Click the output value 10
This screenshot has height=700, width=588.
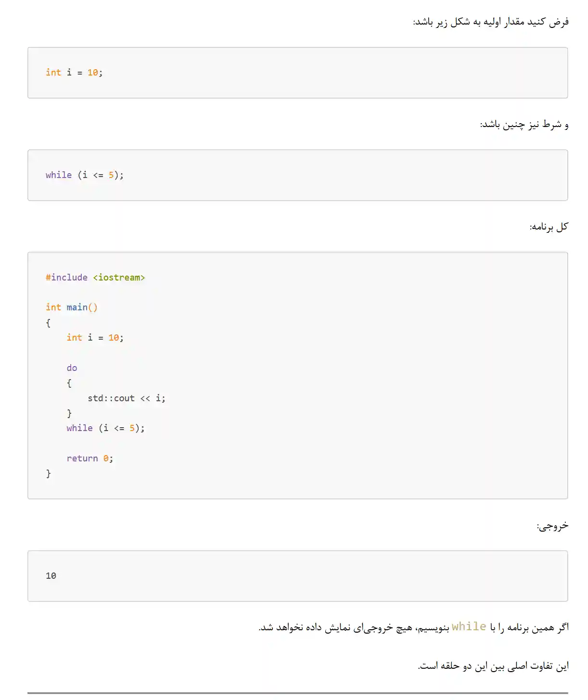point(51,576)
